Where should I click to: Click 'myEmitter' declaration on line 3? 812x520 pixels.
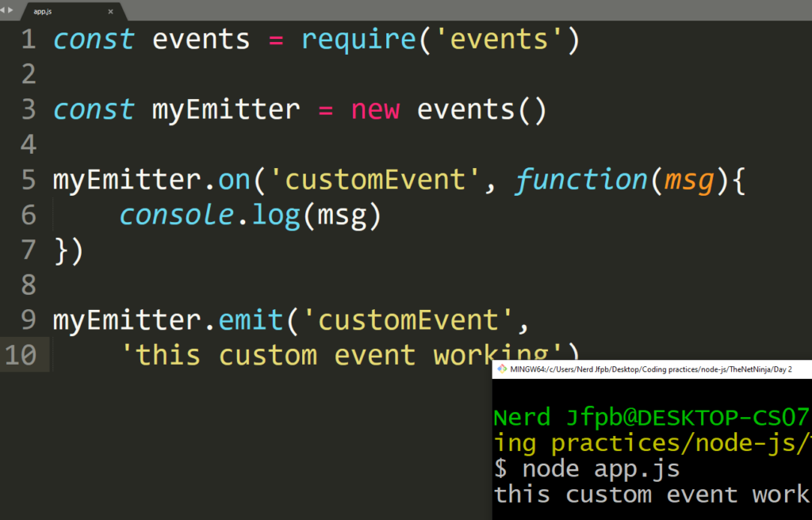click(226, 111)
